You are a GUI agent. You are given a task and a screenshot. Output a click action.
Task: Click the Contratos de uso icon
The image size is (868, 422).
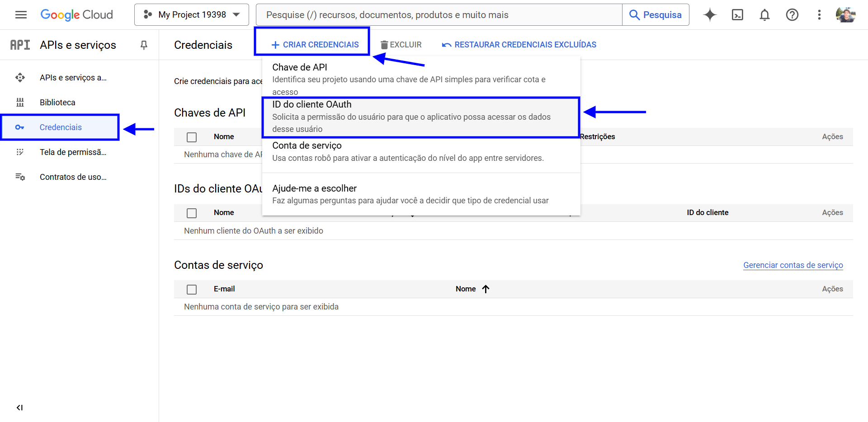click(x=20, y=177)
